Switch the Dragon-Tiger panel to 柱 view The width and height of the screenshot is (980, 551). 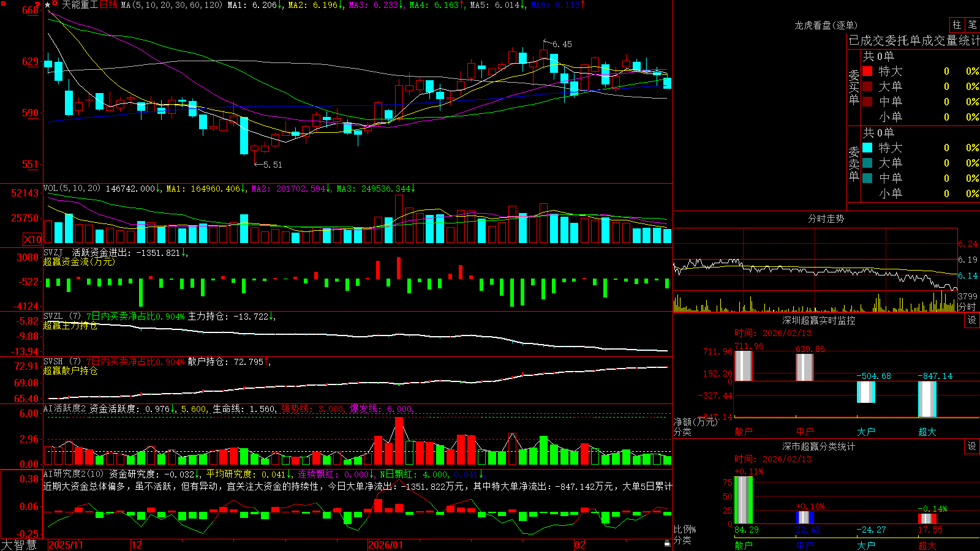coord(957,25)
